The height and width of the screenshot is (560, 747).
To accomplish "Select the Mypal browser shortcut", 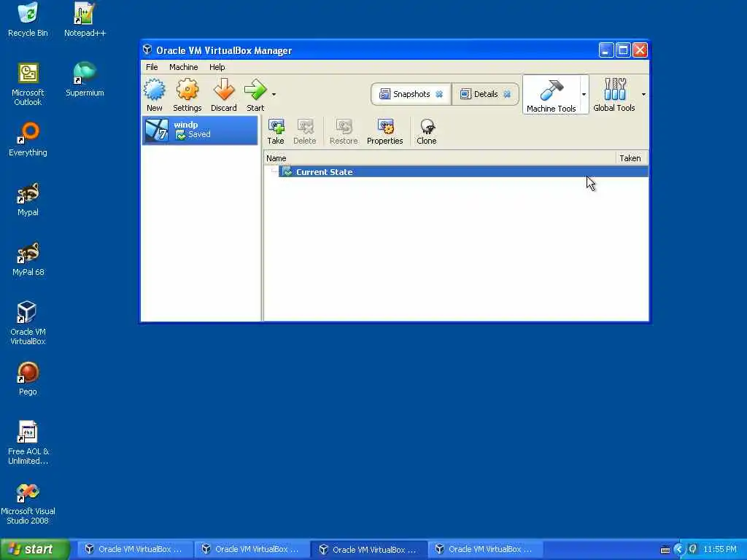I will (28, 200).
